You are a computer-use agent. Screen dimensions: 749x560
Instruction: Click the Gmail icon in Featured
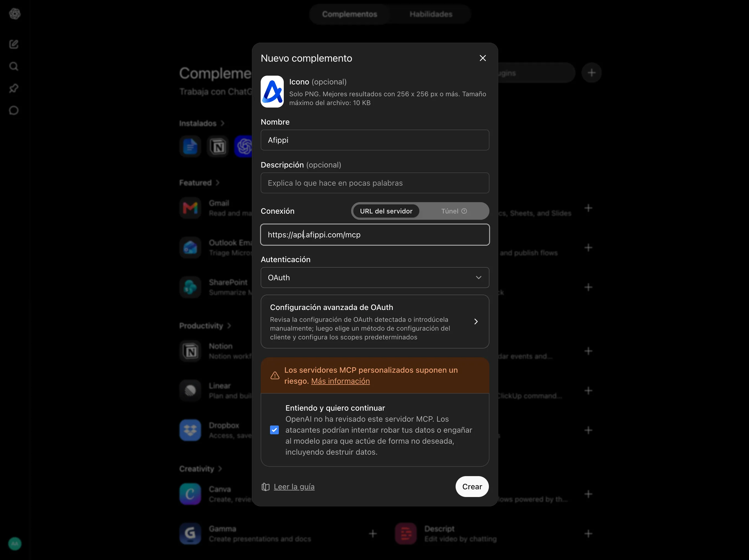[x=190, y=208]
